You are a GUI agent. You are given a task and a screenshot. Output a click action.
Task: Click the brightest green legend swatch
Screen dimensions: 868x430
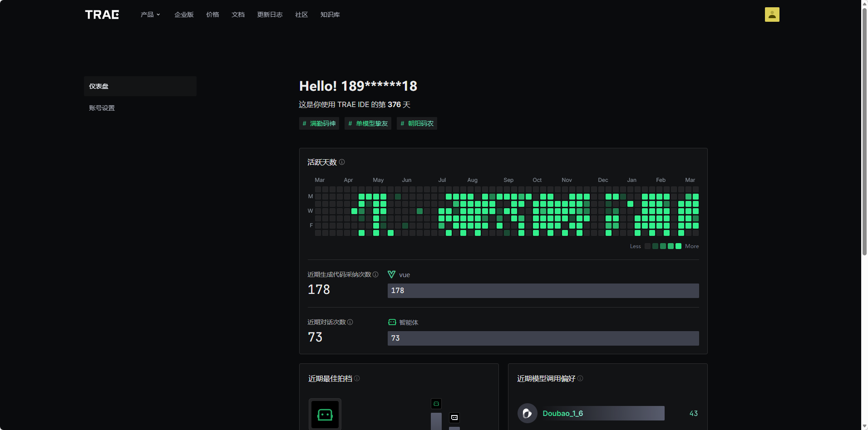click(x=678, y=246)
